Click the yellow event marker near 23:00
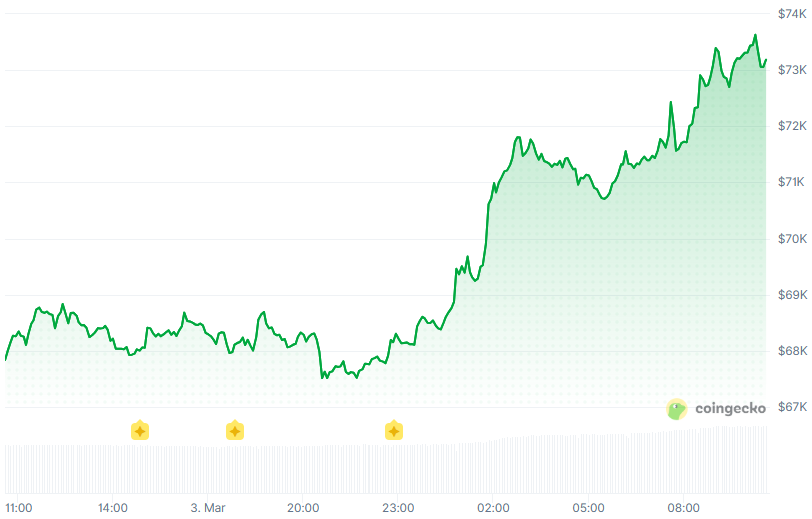Viewport: 812px width, 519px height. click(x=394, y=431)
